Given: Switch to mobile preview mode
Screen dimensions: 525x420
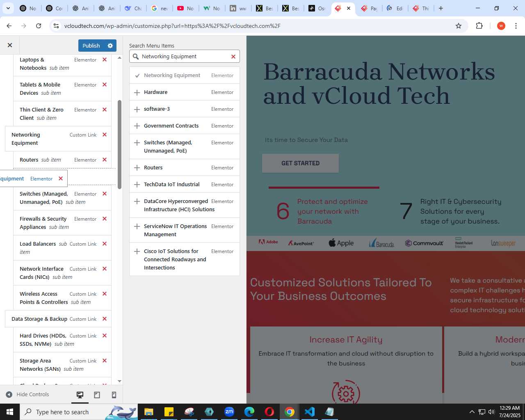Looking at the screenshot, I should [114, 395].
